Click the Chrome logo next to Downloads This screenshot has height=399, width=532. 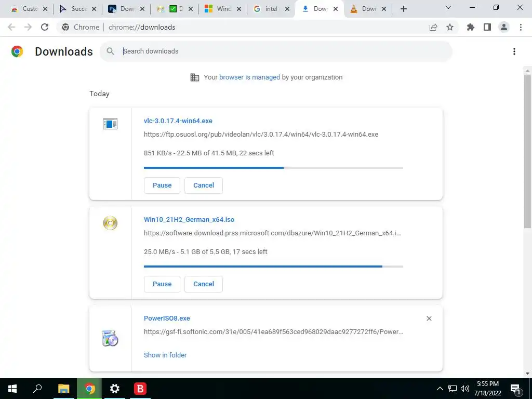pyautogui.click(x=17, y=51)
